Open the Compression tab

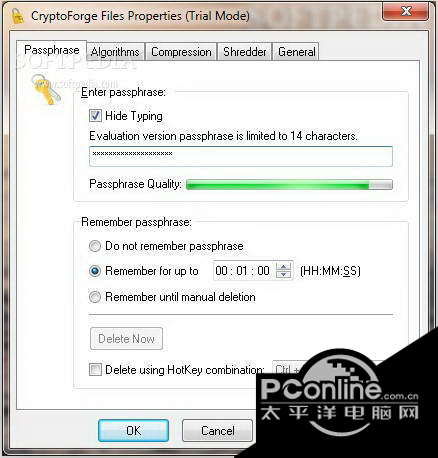pyautogui.click(x=181, y=52)
